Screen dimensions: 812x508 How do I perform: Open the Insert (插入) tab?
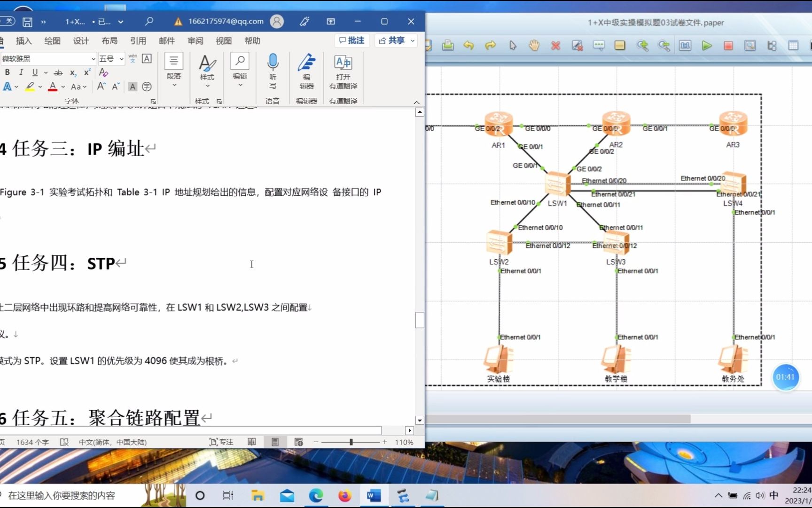[23, 41]
